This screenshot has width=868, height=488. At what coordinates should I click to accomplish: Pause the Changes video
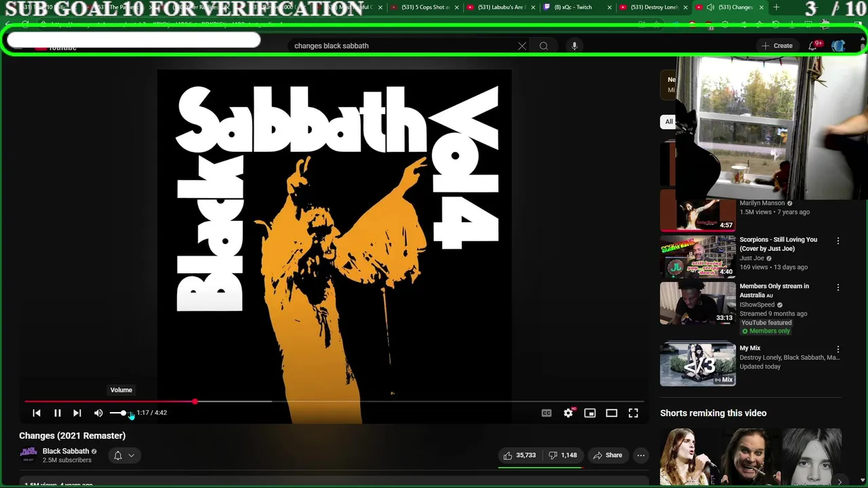[58, 413]
